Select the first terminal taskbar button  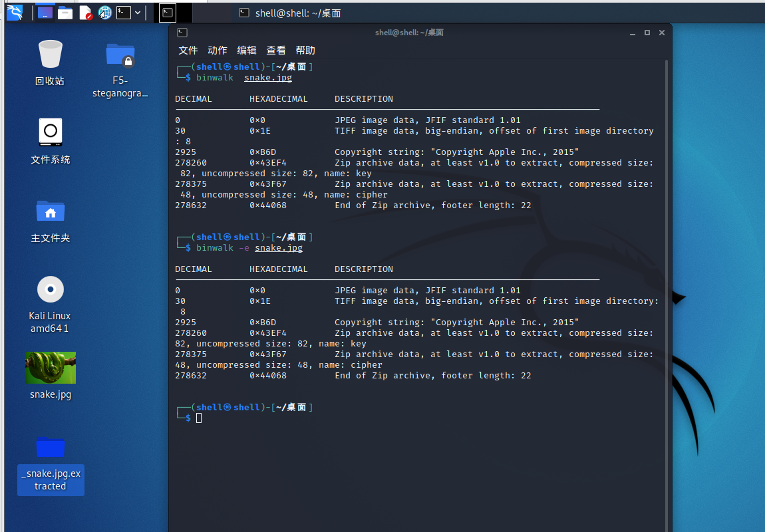point(168,13)
